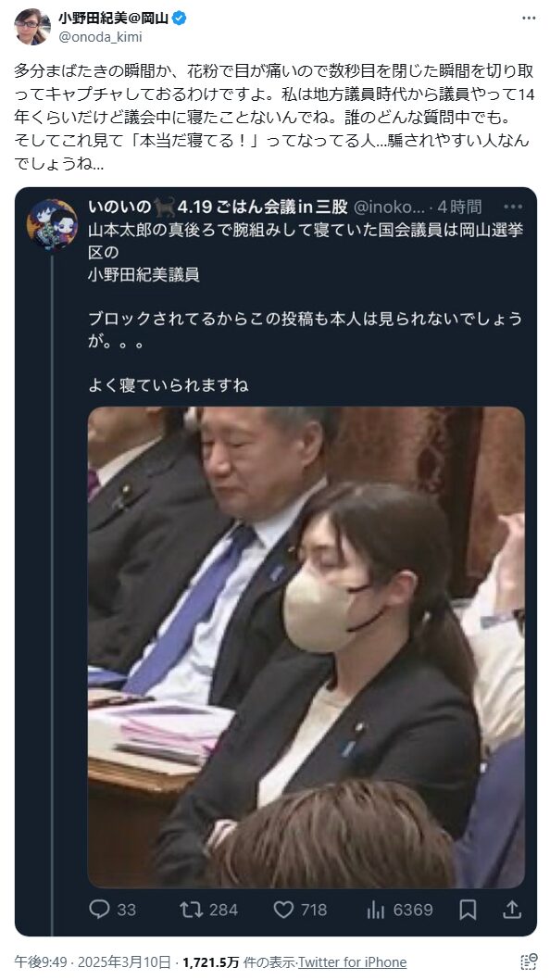Screen dimensions: 550x980
Task: Open the @onoda_kimi handle link
Action: (x=100, y=37)
